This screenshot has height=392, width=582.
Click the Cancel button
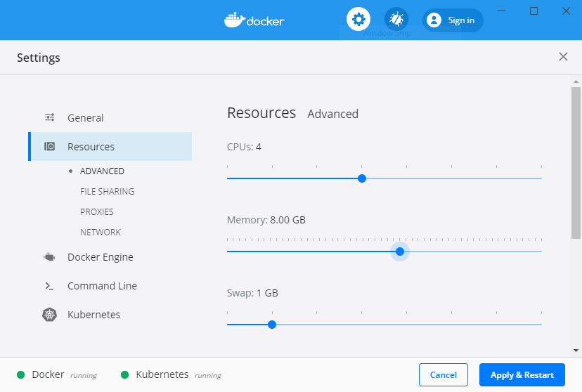coord(444,374)
